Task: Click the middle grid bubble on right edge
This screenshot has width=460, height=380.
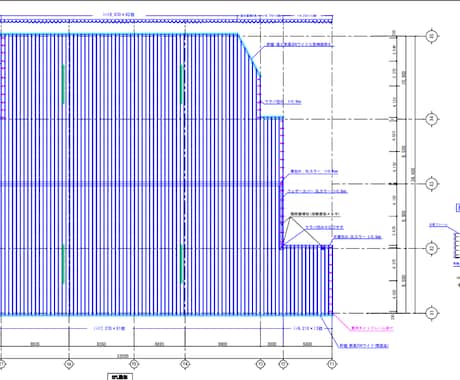Action: pyautogui.click(x=432, y=184)
